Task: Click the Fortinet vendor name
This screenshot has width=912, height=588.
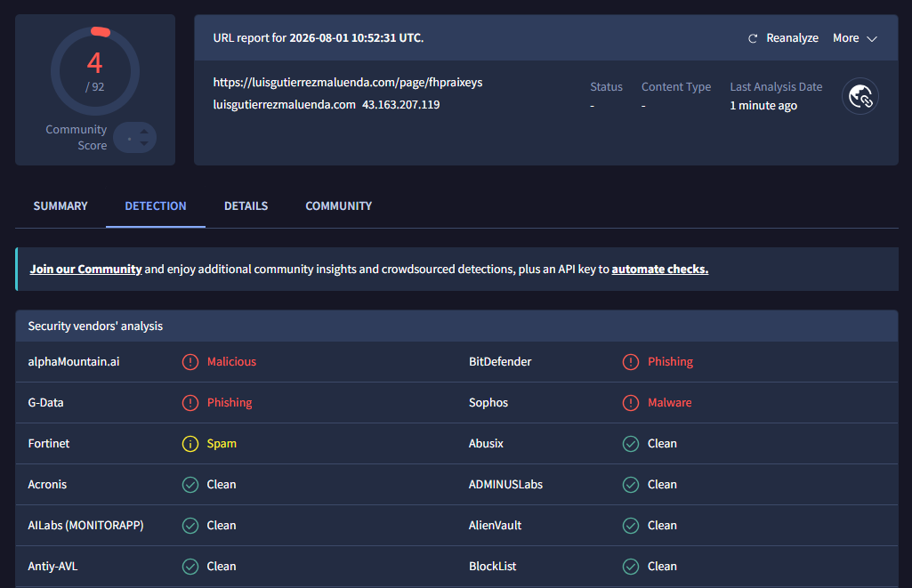Action: pyautogui.click(x=49, y=444)
